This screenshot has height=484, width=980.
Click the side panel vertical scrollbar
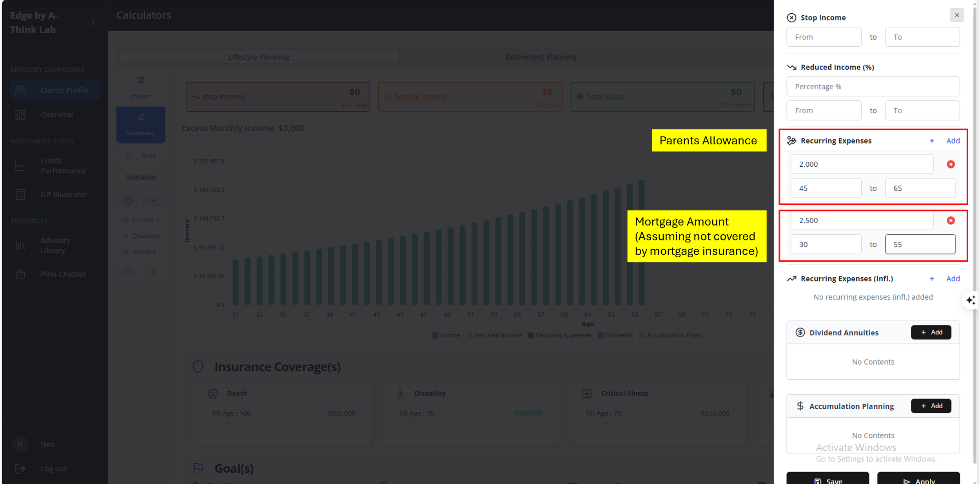point(975,235)
